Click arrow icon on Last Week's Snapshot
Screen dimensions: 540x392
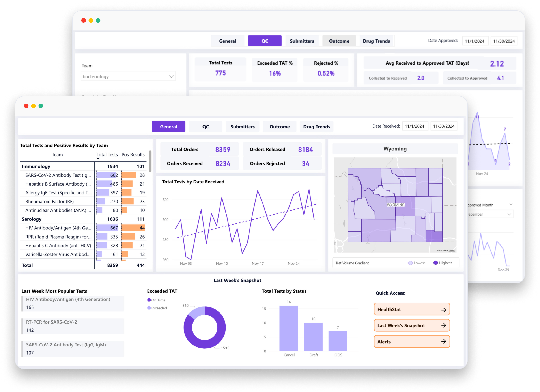(443, 325)
